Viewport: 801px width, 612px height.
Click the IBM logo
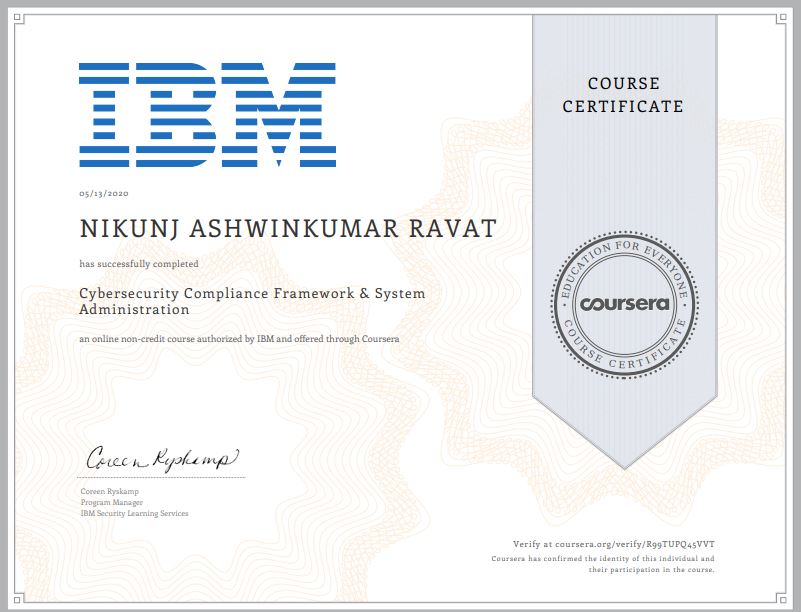coord(207,114)
